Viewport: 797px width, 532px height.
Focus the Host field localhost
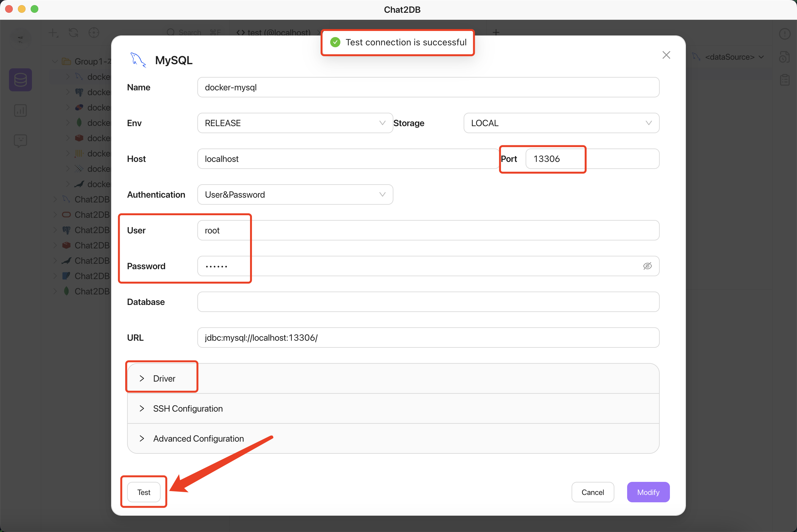348,159
